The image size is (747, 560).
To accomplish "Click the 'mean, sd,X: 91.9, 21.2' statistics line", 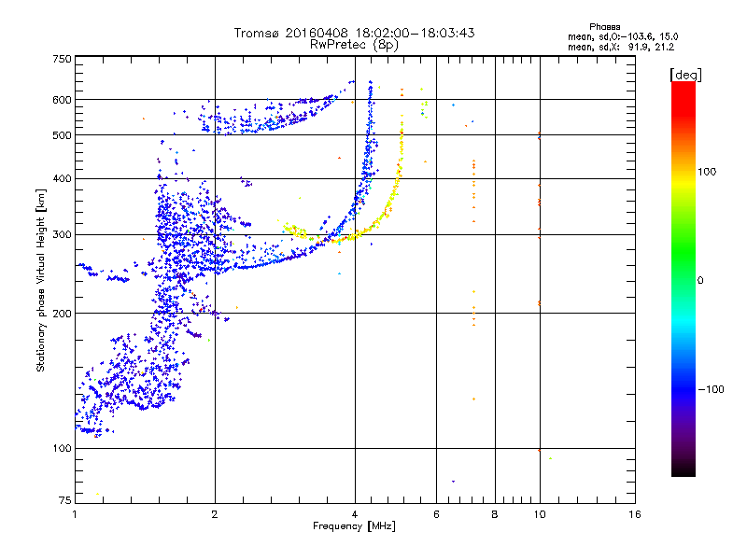I will (621, 48).
